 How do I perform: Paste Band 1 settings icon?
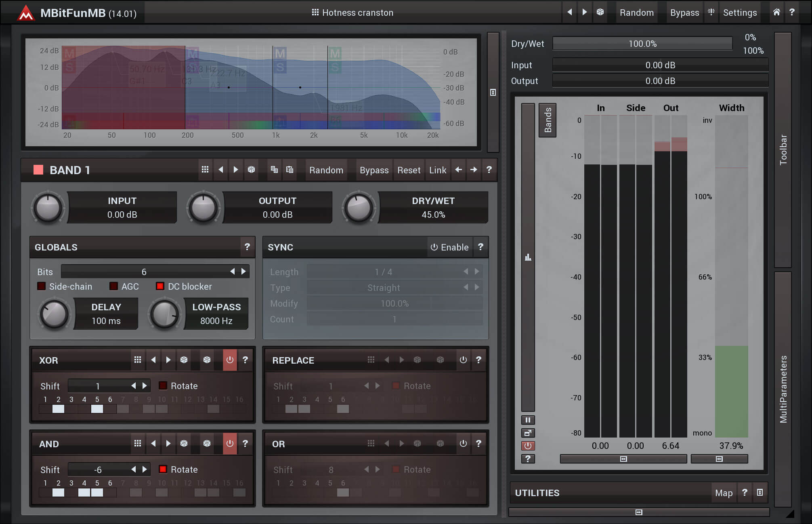coord(290,170)
